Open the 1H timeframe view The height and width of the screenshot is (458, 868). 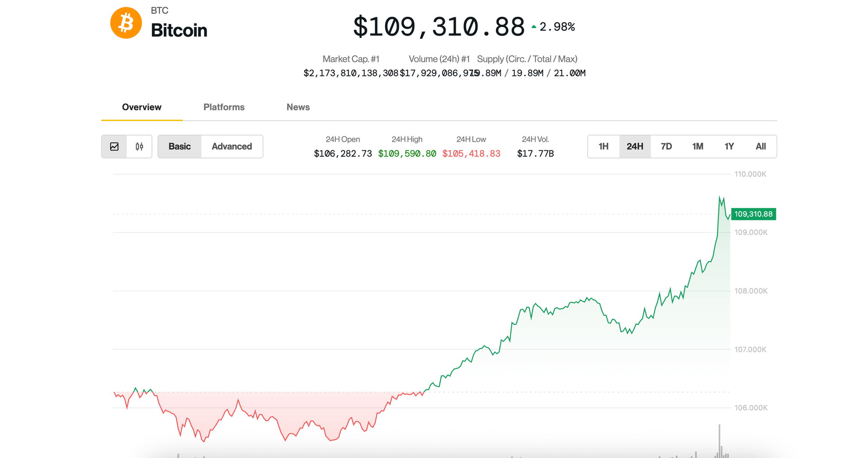[604, 146]
